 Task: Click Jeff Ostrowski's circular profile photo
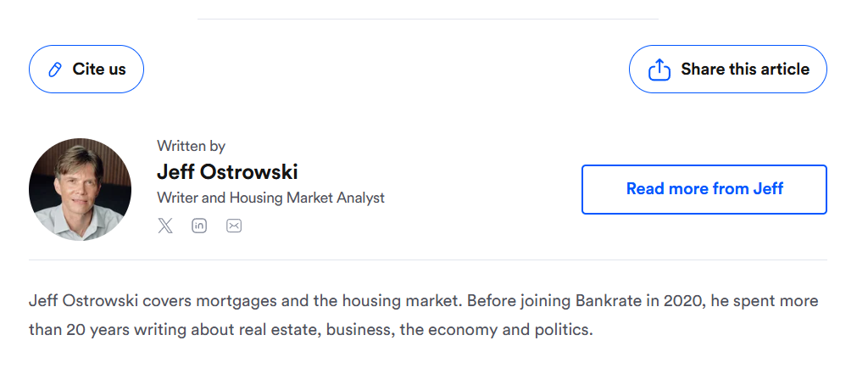coord(80,190)
